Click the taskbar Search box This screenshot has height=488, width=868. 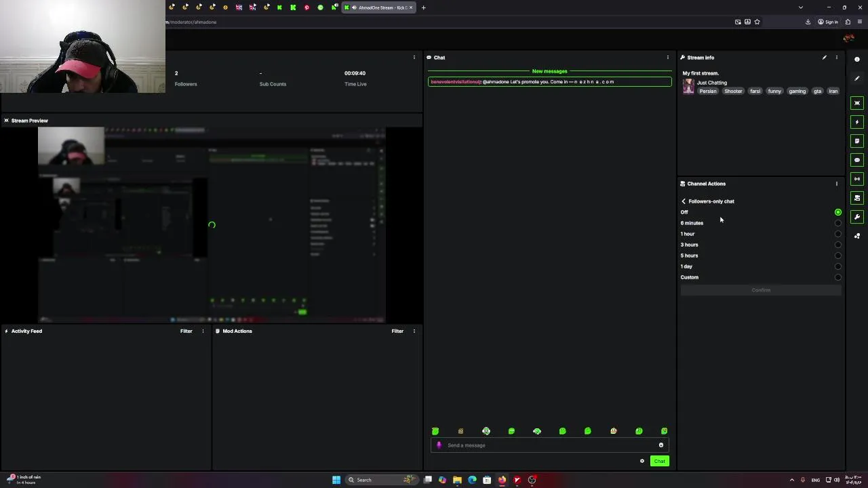[x=380, y=480]
